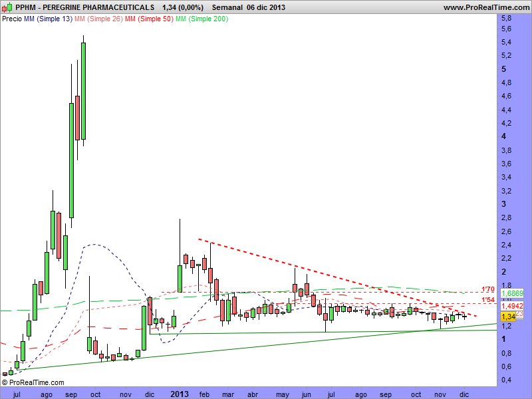Click the 4,8 price axis label

507,82
